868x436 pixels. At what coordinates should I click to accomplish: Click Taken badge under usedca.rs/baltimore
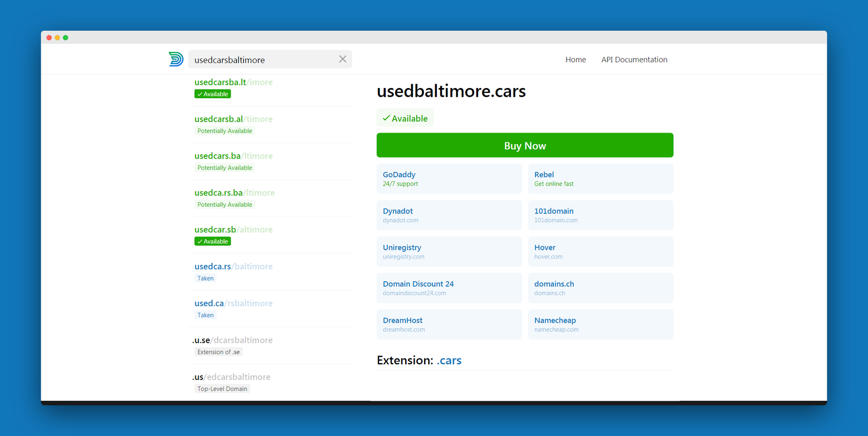pyautogui.click(x=205, y=279)
